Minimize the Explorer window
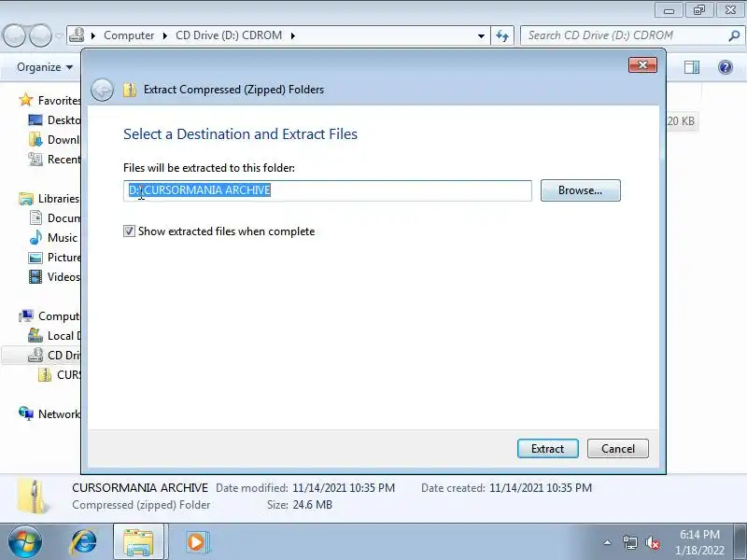 tap(669, 10)
